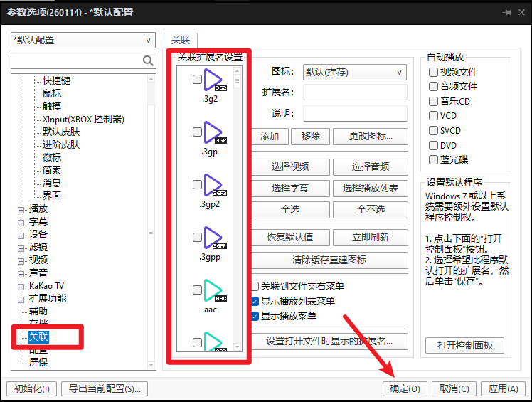Check the .aac extension checkbox
This screenshot has width=532, height=402.
point(197,290)
